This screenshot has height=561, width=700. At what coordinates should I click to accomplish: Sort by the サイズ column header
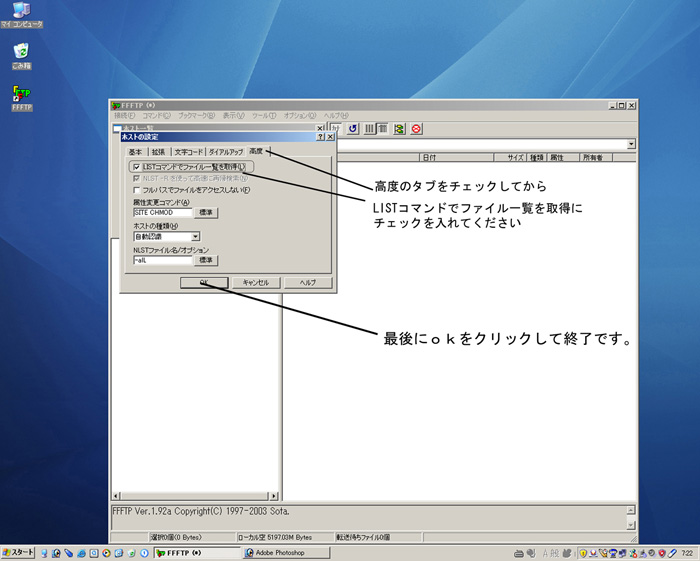point(510,158)
